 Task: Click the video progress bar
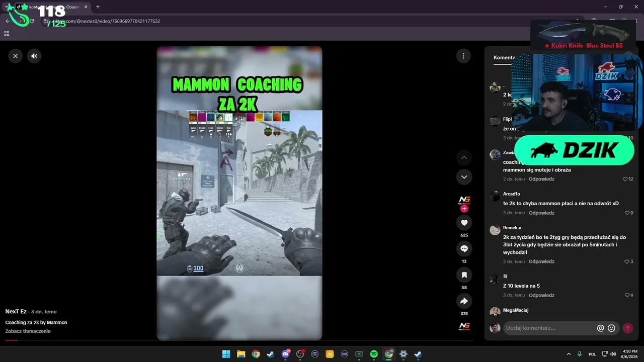coord(239,340)
